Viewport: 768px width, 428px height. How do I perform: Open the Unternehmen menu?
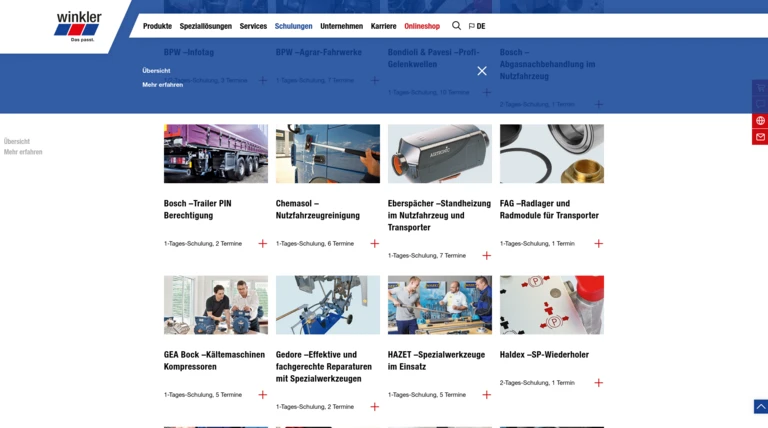pyautogui.click(x=341, y=26)
